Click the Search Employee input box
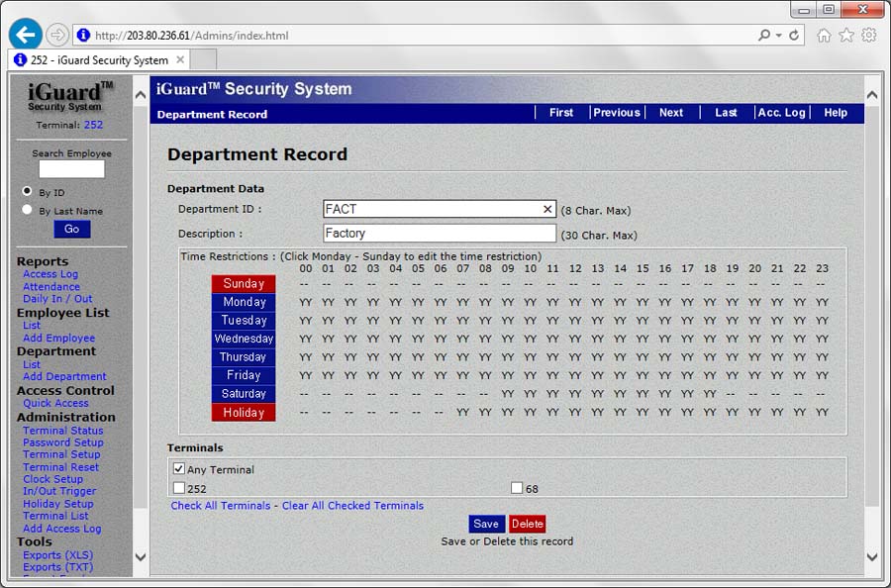Image resolution: width=891 pixels, height=588 pixels. coord(71,168)
